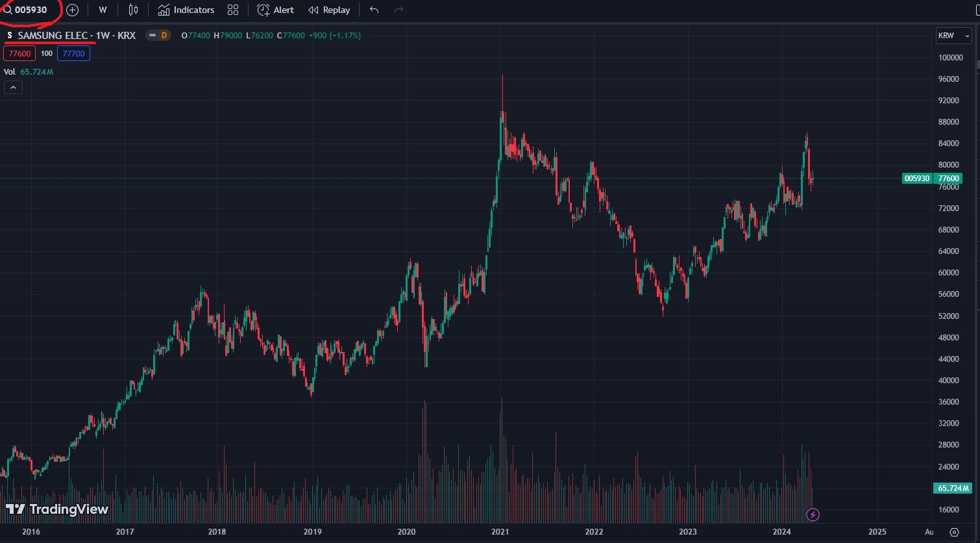Open chart settings hexagon gear icon

click(x=954, y=532)
